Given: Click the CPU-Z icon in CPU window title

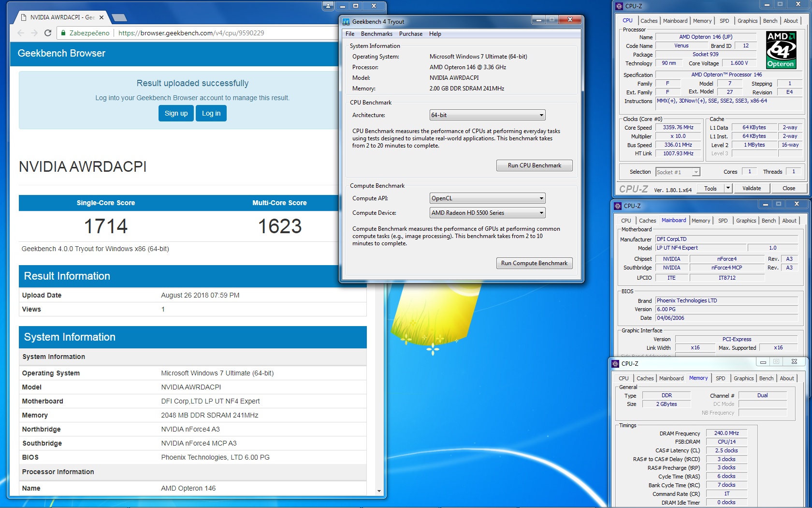Looking at the screenshot, I should click(x=619, y=6).
